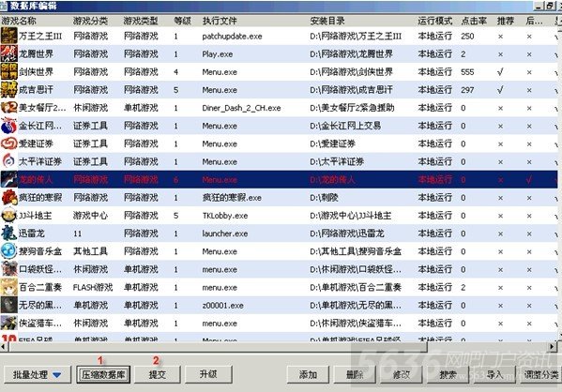Select the 万王之王III game icon
The image size is (562, 392).
(9, 37)
